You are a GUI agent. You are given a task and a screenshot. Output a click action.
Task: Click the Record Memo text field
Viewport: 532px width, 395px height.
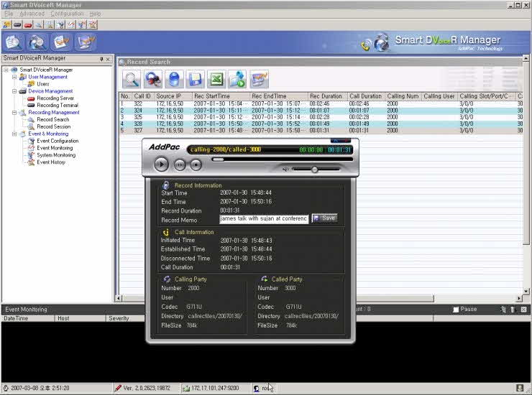(x=263, y=218)
